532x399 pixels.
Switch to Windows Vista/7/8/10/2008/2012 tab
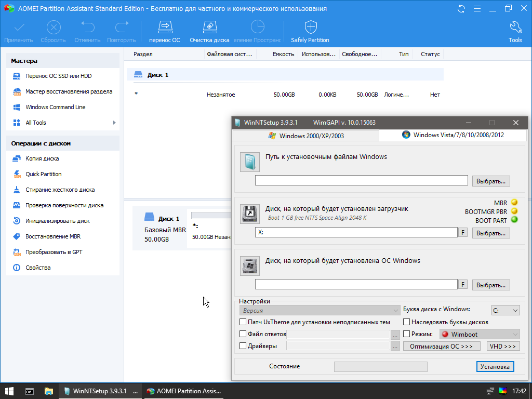point(453,135)
